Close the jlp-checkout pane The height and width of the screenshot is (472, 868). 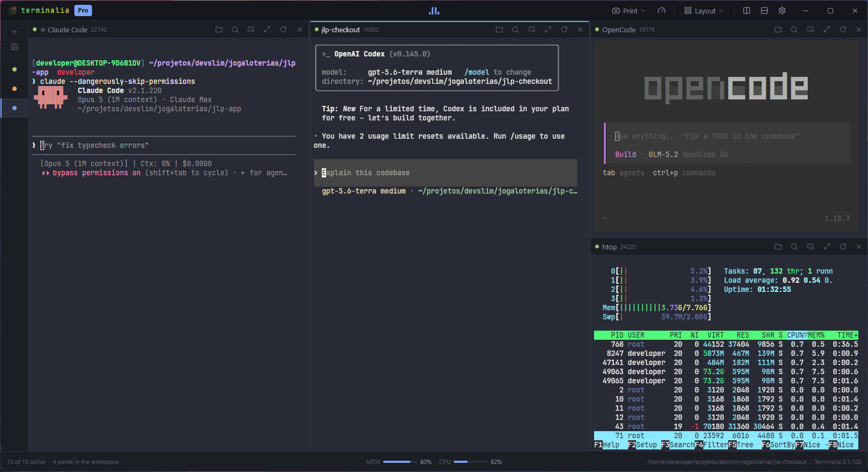580,30
